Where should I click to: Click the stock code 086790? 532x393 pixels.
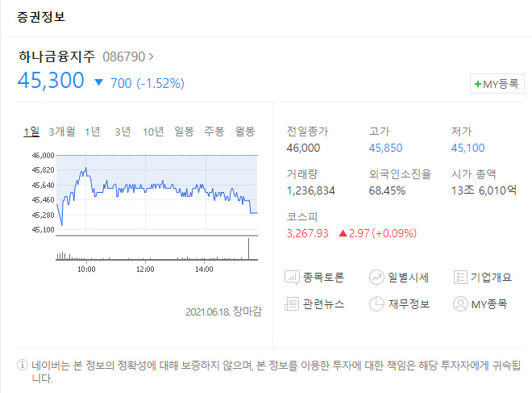124,56
